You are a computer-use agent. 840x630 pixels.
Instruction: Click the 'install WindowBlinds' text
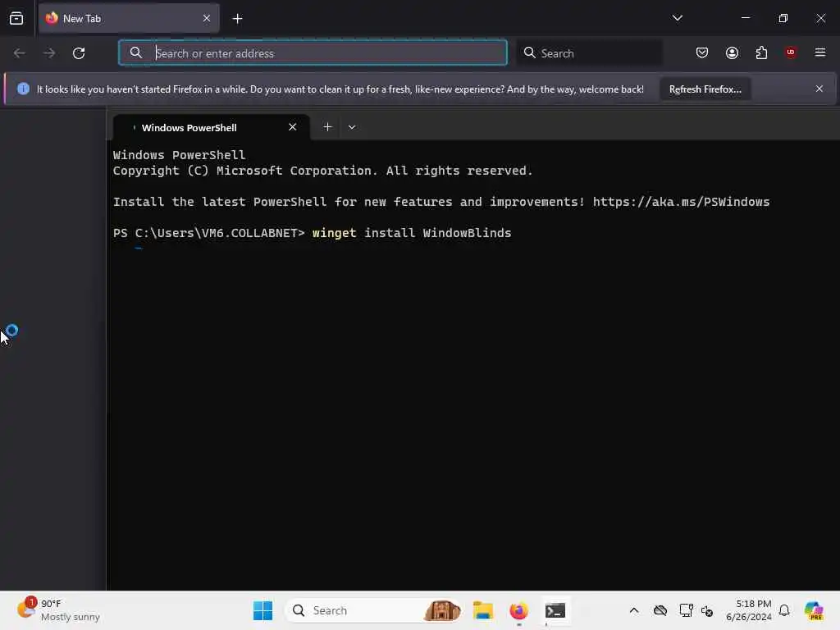(x=438, y=233)
